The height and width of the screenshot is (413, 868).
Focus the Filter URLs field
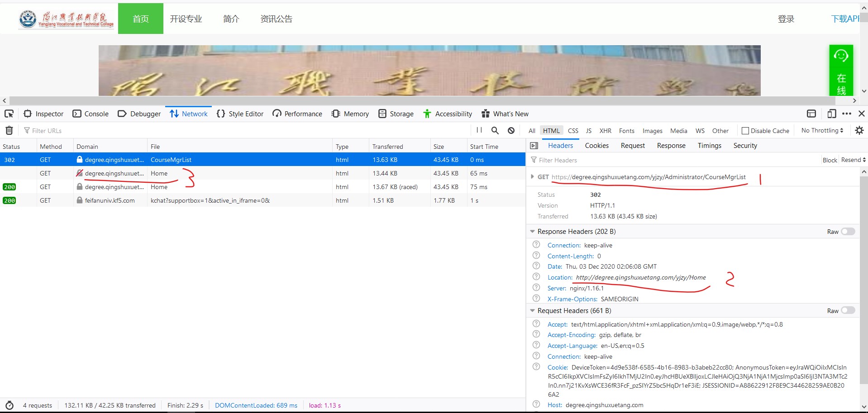(x=244, y=131)
